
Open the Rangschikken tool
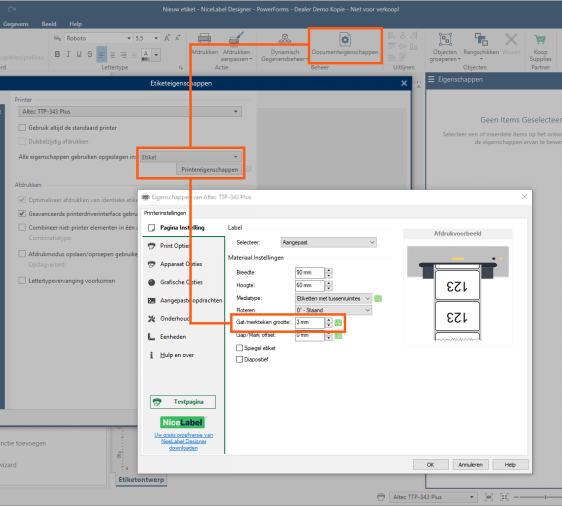pyautogui.click(x=481, y=47)
